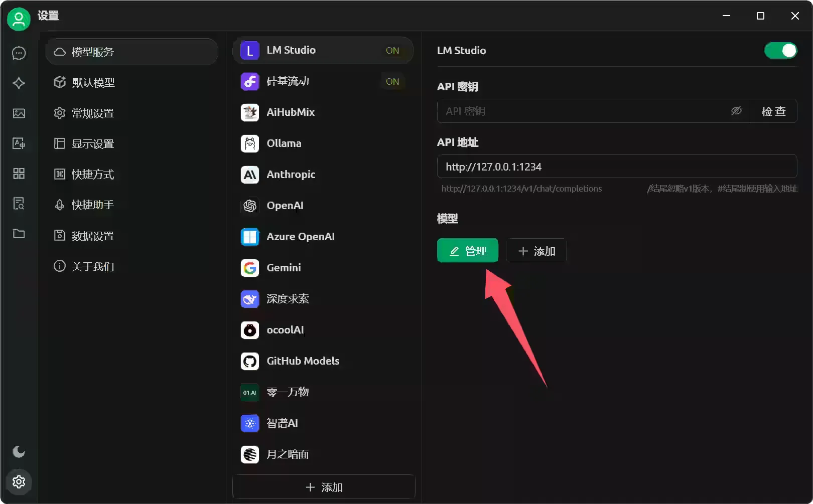Screen dimensions: 813x504
Task: Click 检查 to verify API key
Action: point(773,111)
